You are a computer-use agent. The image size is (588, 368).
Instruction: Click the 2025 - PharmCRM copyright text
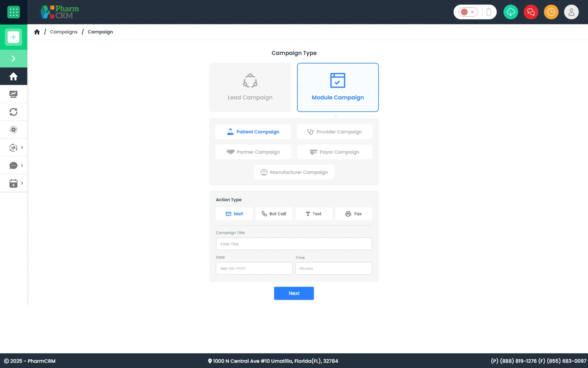click(33, 361)
